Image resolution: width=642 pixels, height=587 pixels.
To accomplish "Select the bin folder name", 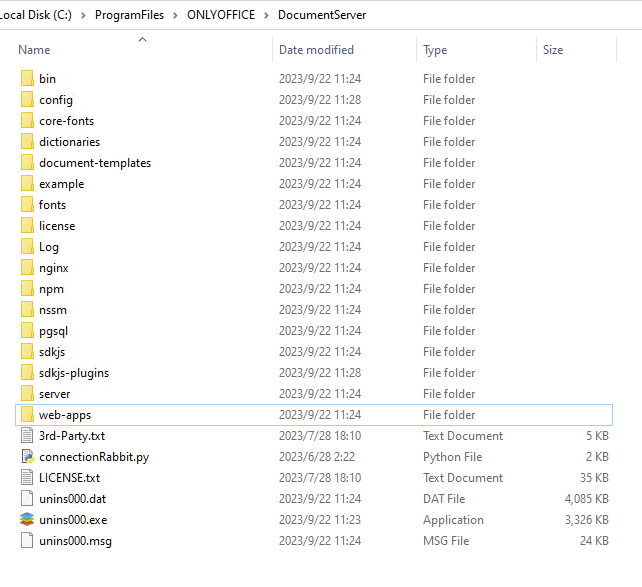I will (x=47, y=79).
